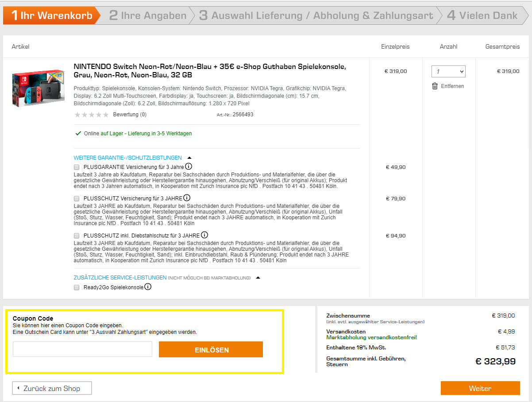The image size is (532, 402).
Task: Open info icon for Ready2Go Spielekonsole
Action: pos(148,287)
